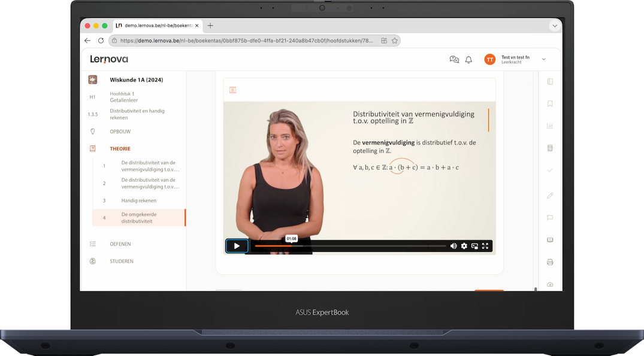Enter fullscreen video mode
644x356 pixels.
coord(485,246)
